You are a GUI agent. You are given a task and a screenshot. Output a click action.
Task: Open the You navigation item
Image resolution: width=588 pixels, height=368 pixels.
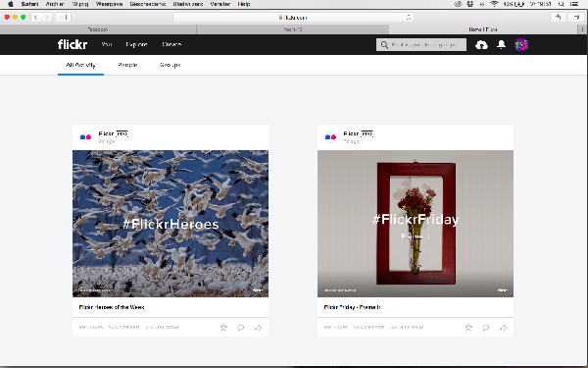[107, 44]
